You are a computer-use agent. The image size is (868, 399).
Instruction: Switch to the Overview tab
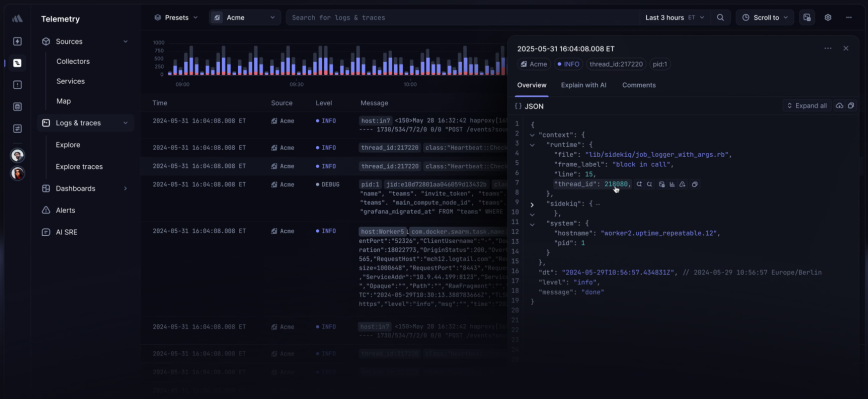pyautogui.click(x=531, y=85)
